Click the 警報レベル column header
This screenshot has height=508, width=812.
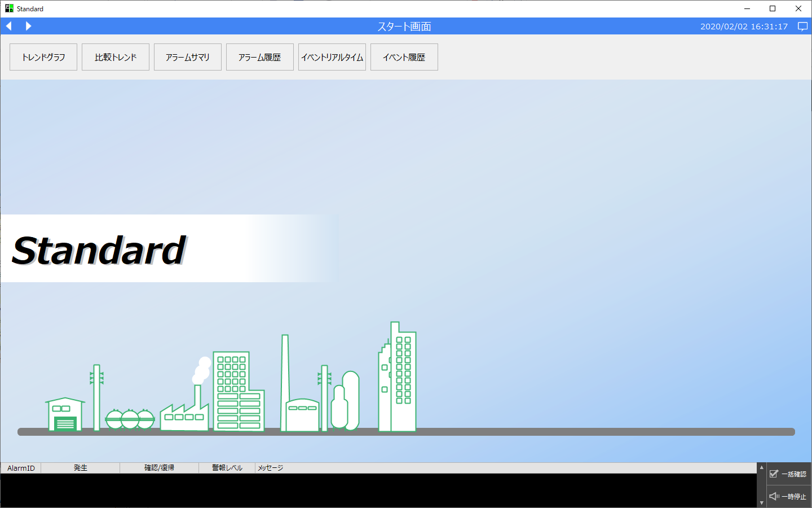point(227,468)
